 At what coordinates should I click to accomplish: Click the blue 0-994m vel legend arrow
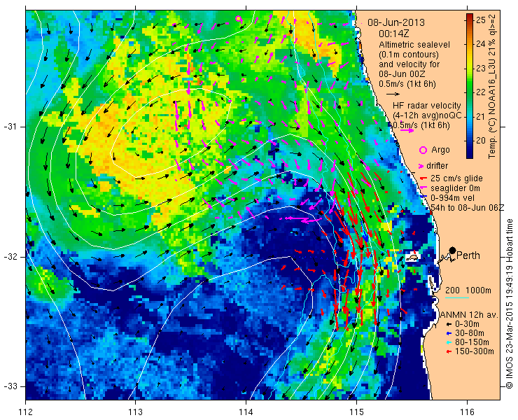tap(423, 198)
